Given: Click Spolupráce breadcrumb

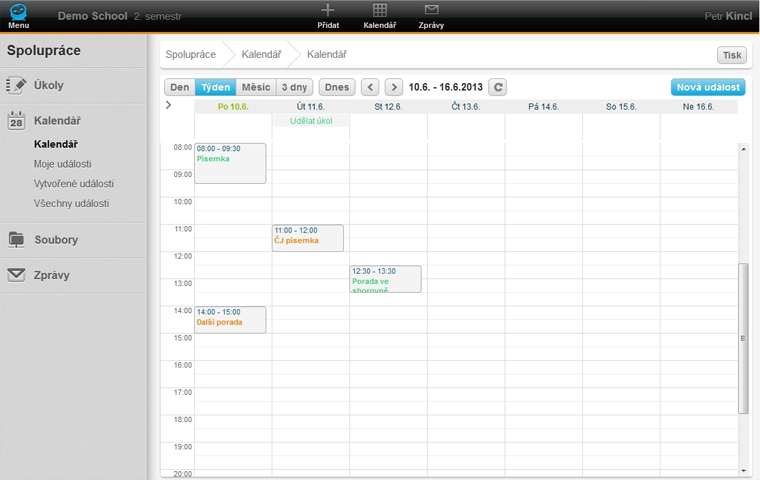Looking at the screenshot, I should (x=190, y=54).
